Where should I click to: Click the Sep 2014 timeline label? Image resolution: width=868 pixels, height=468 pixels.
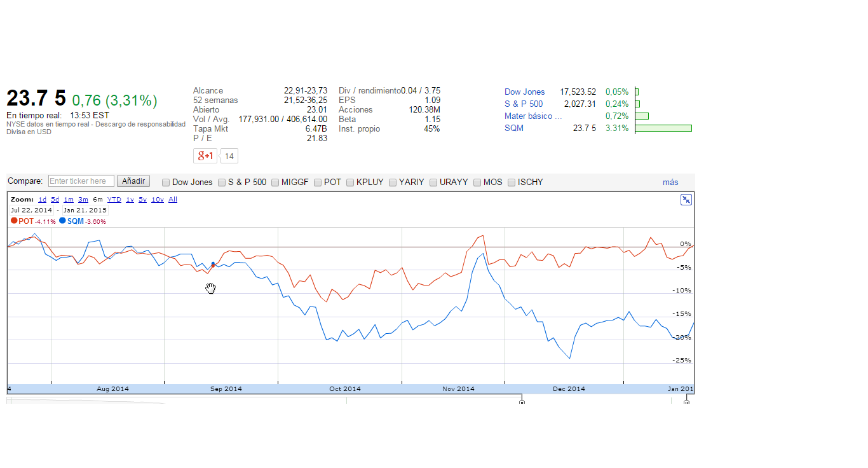(226, 389)
